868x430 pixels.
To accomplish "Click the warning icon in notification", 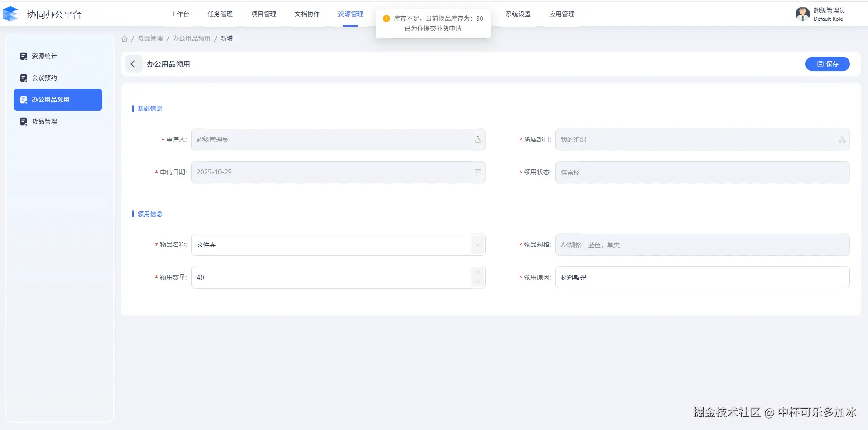I will pos(386,19).
